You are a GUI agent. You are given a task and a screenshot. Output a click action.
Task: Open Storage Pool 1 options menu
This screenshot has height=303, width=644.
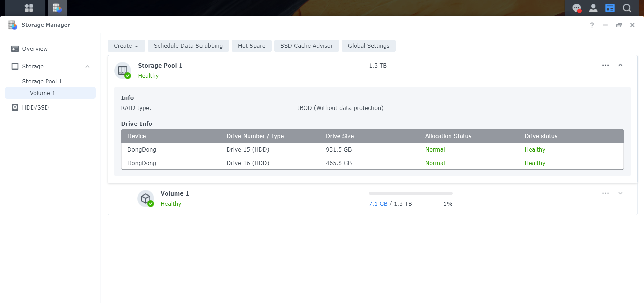pyautogui.click(x=606, y=66)
